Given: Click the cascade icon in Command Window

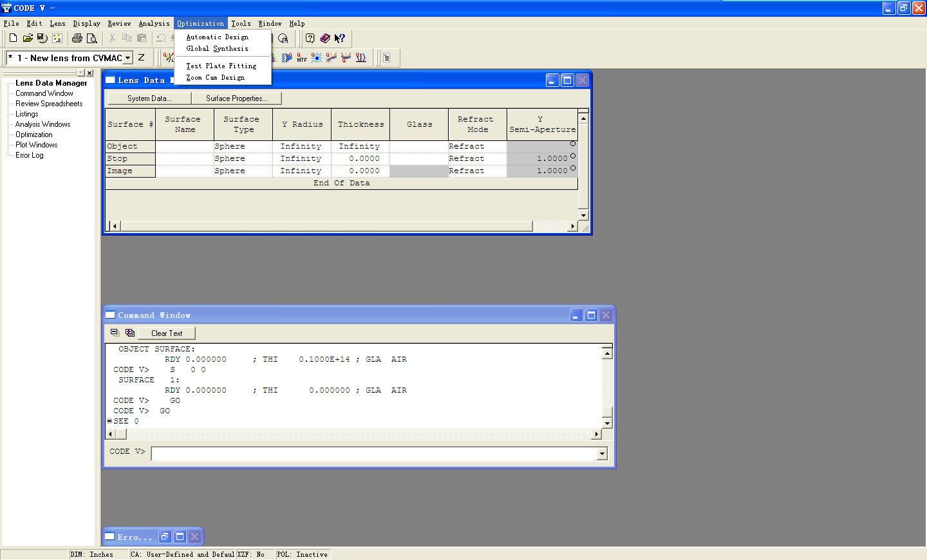Looking at the screenshot, I should tap(130, 333).
